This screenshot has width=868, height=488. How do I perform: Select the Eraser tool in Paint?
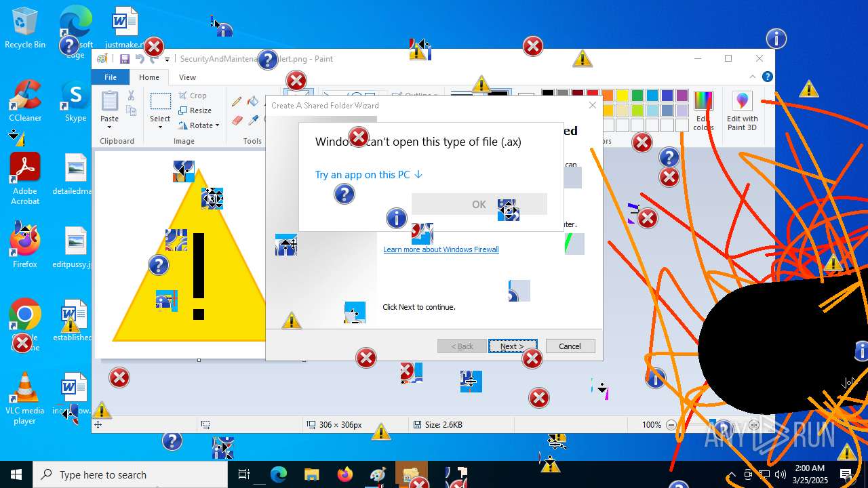click(237, 120)
